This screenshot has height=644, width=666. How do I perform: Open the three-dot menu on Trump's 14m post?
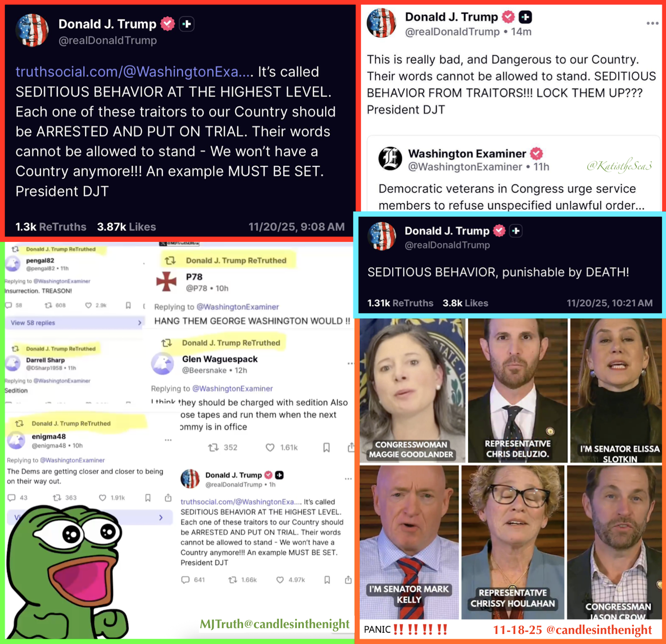(x=652, y=23)
